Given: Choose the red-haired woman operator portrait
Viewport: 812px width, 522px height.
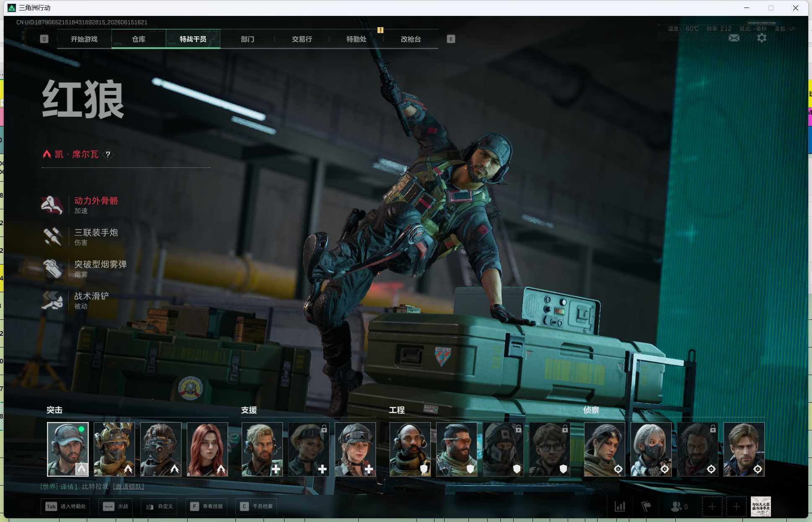Looking at the screenshot, I should (207, 449).
